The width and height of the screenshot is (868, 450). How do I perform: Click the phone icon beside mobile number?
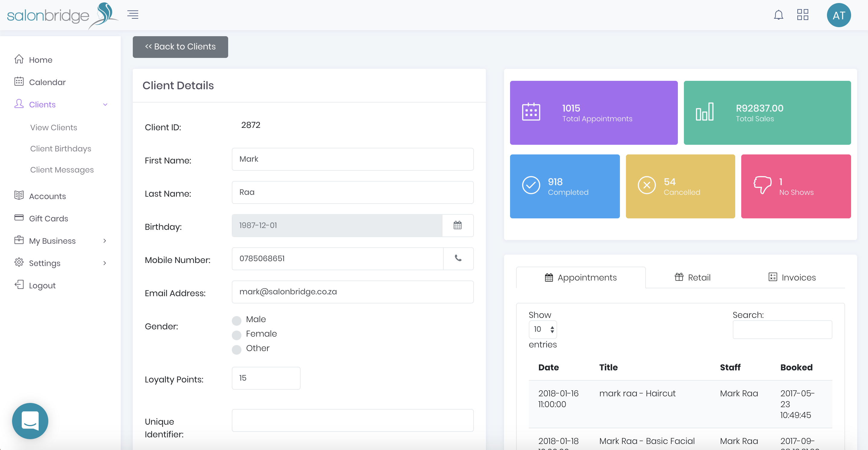click(x=458, y=258)
